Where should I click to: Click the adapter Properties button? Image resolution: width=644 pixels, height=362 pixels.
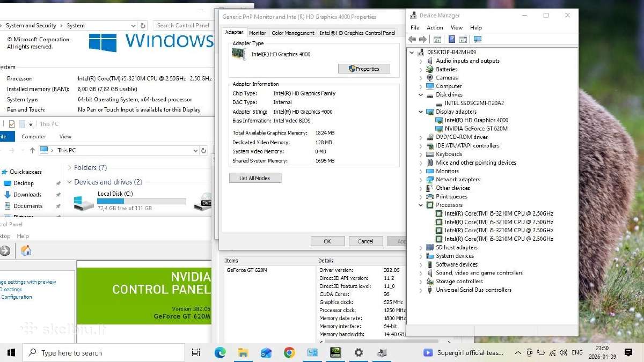pyautogui.click(x=364, y=69)
